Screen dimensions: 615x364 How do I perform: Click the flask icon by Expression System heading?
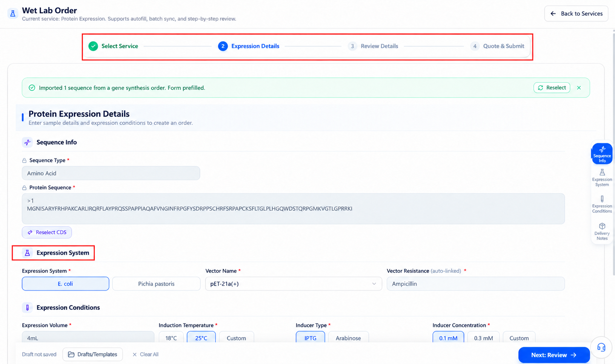point(27,253)
